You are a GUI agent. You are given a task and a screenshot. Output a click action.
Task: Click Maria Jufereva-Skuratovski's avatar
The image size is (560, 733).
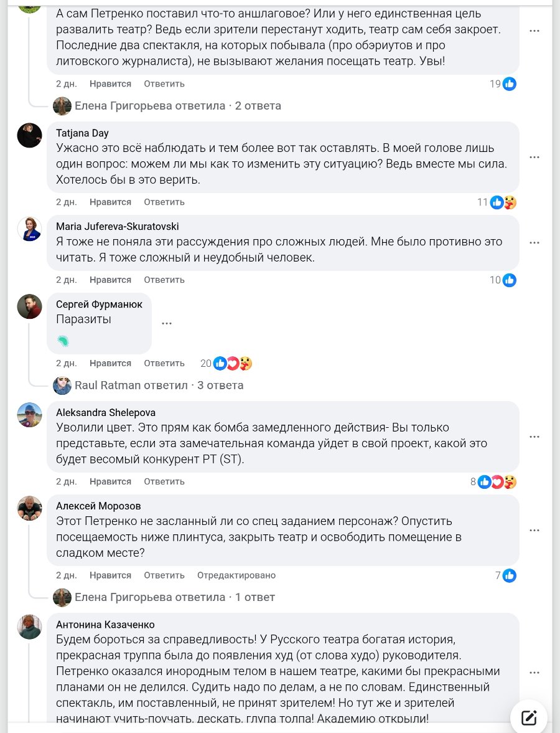tap(29, 229)
